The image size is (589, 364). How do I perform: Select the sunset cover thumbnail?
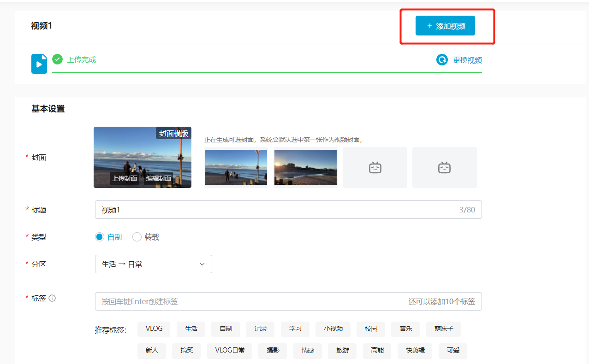[305, 167]
